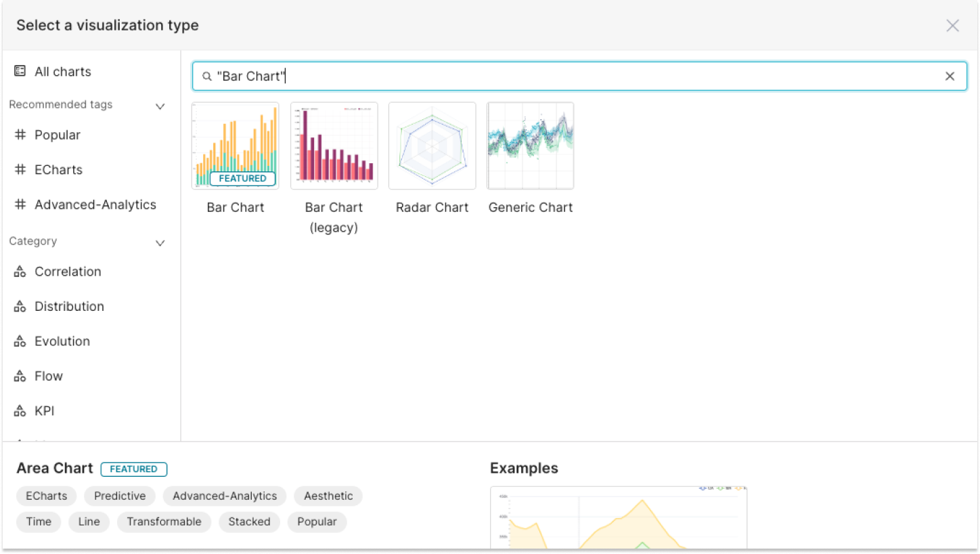The height and width of the screenshot is (554, 980).
Task: Select the ECharts hashtag tag
Action: click(x=58, y=169)
